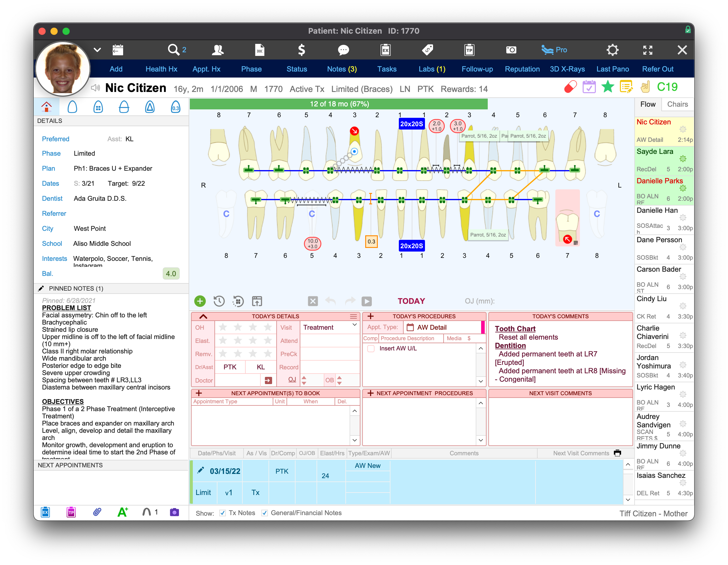Screen dimensions: 728x565
Task: Open the Refer Out option
Action: 657,69
